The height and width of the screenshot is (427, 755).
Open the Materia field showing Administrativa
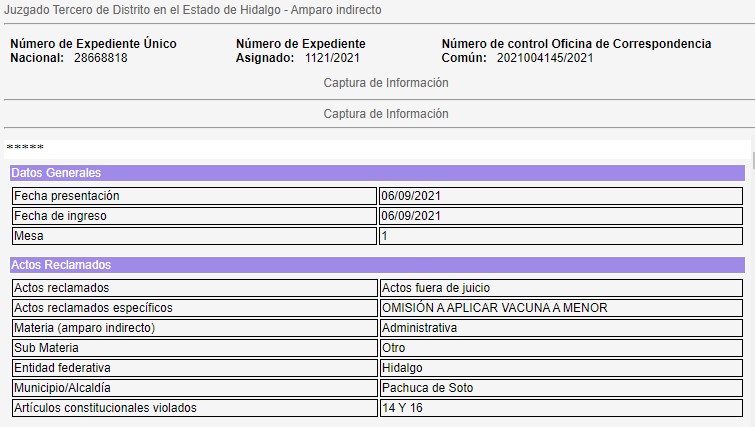(x=560, y=328)
